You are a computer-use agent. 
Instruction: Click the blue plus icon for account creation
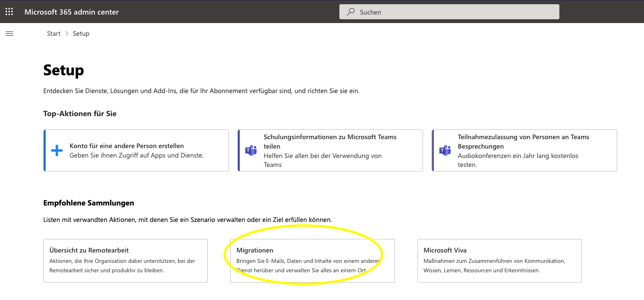57,150
